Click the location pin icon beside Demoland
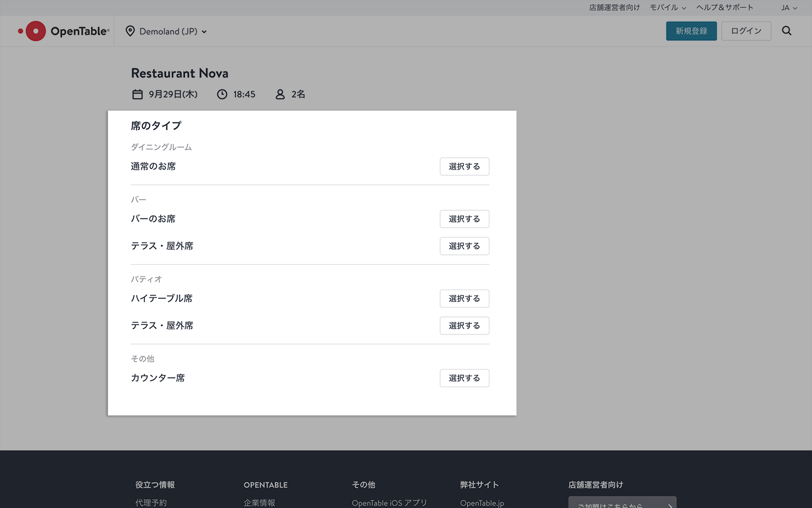This screenshot has width=812, height=508. coord(130,31)
